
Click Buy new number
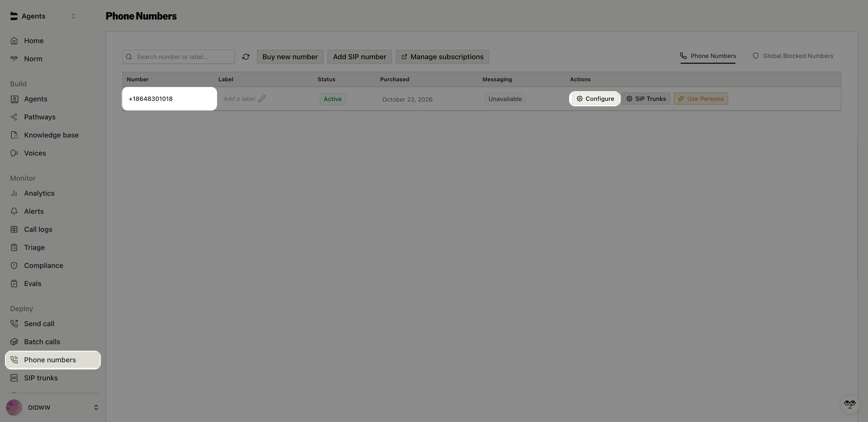click(x=290, y=57)
